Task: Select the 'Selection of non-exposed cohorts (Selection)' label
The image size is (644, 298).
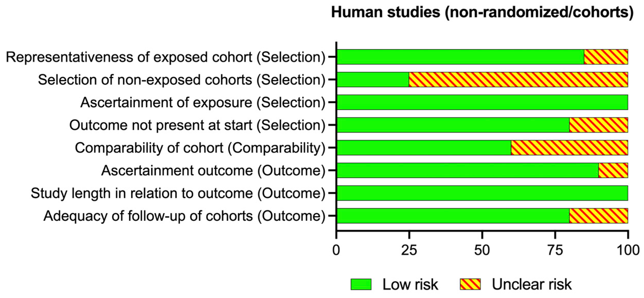Action: click(182, 80)
